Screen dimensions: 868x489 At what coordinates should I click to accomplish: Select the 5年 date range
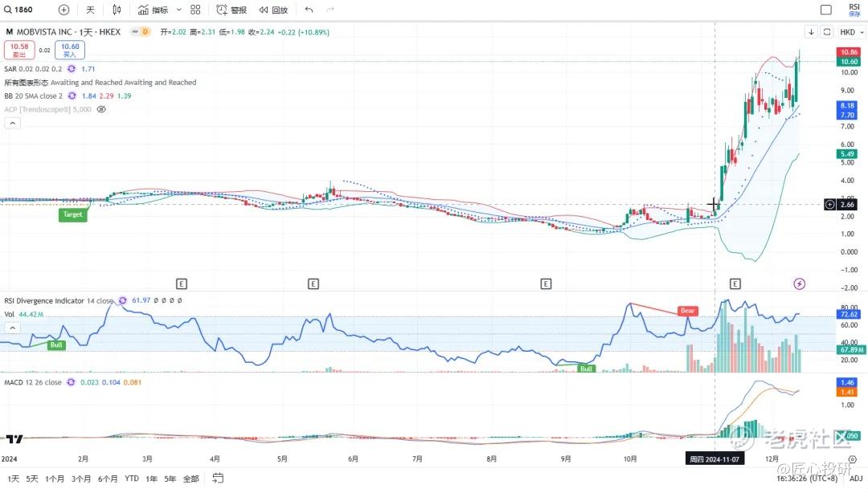pos(170,479)
